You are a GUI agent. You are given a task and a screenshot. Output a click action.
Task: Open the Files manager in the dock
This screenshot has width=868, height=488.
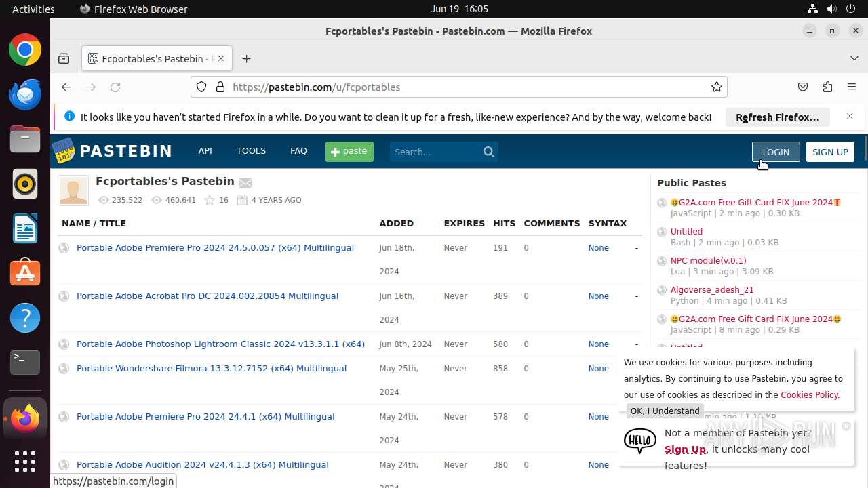[x=25, y=139]
